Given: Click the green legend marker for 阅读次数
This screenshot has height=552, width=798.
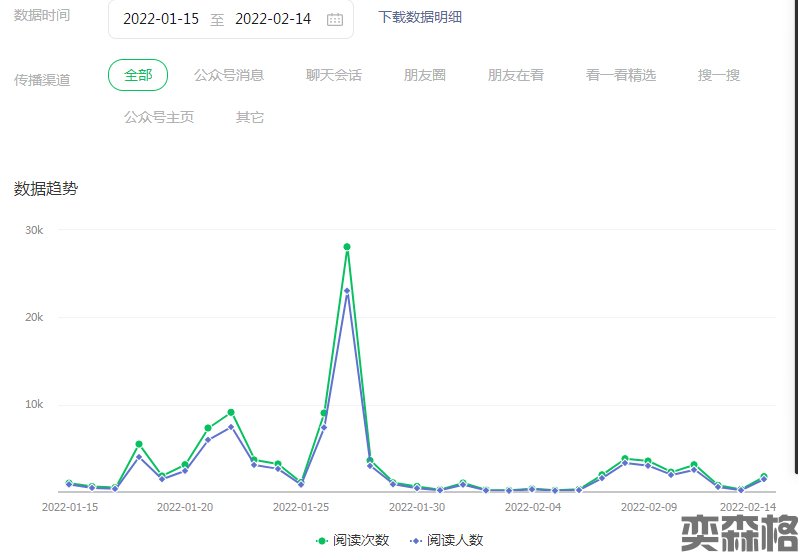Looking at the screenshot, I should 322,540.
